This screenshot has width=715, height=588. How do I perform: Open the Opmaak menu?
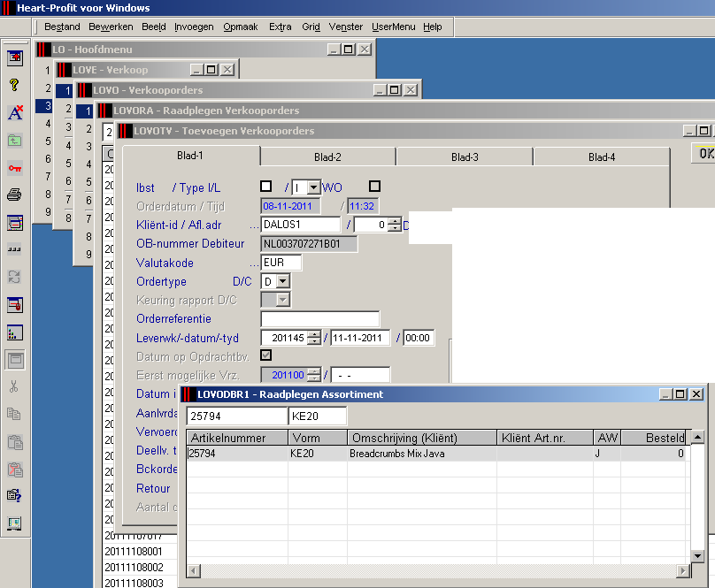coord(241,27)
